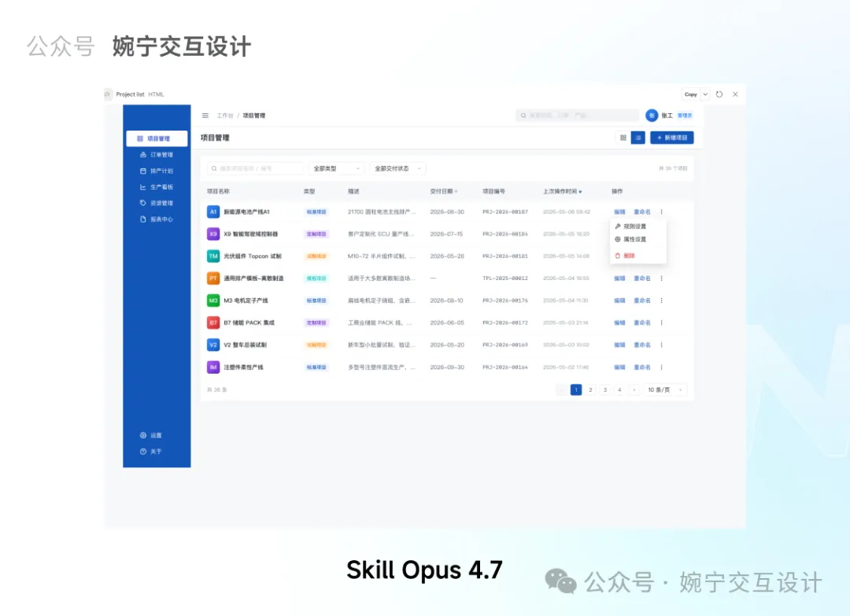The image size is (850, 616).
Task: Click 重命名 for M3 电机定子产线
Action: point(642,301)
